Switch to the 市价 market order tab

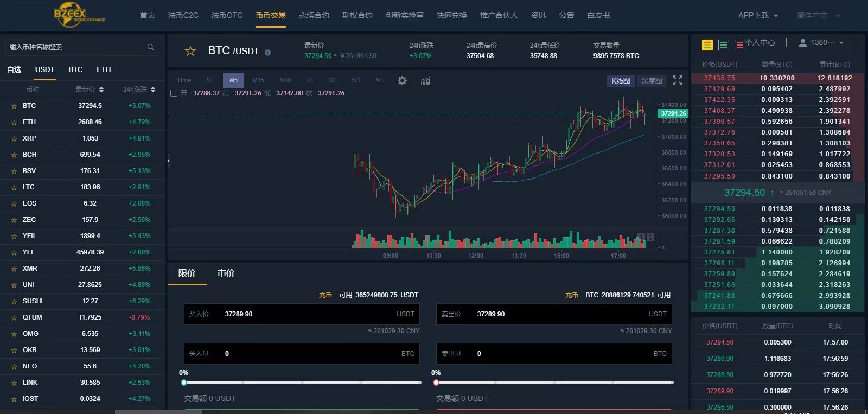pos(226,273)
